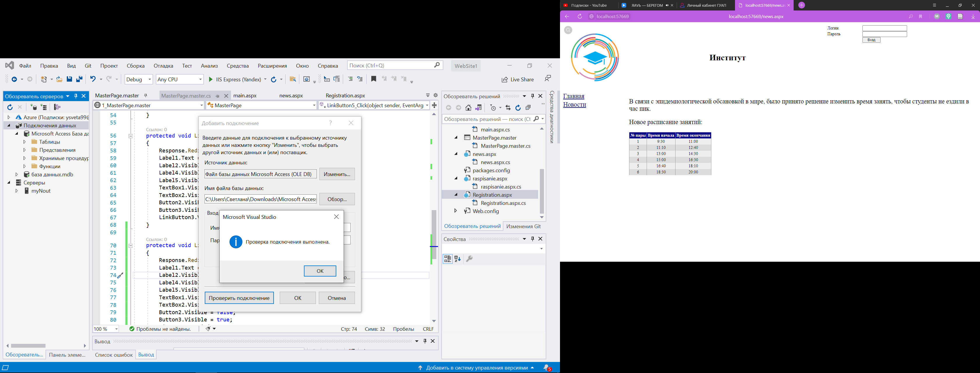Image resolution: width=980 pixels, height=373 pixels.
Task: Click the Логин input field on the web page
Action: (x=885, y=28)
